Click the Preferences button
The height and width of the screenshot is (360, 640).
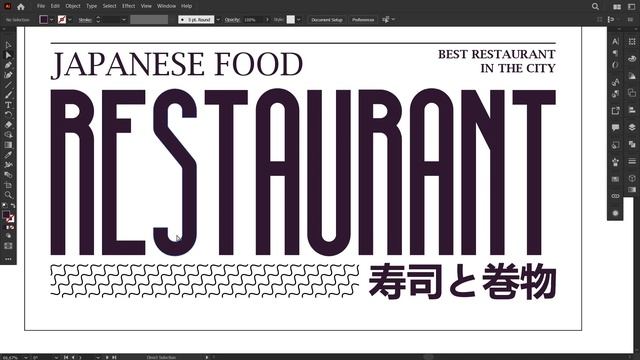click(x=363, y=20)
